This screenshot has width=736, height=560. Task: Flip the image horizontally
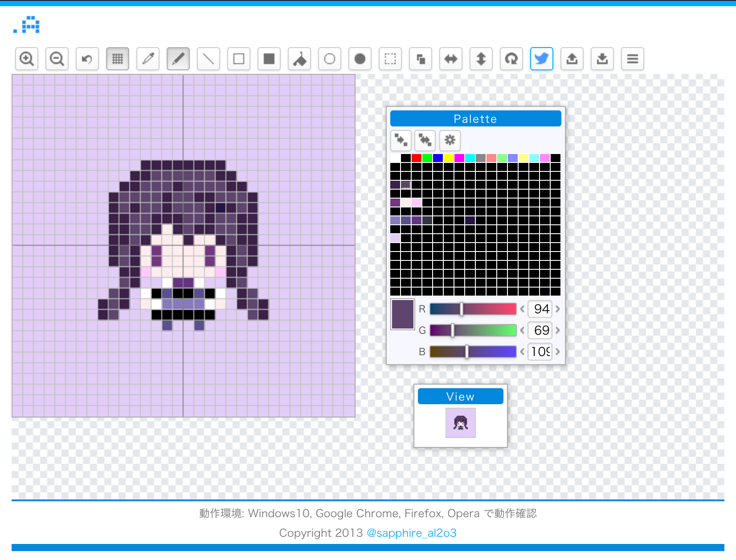pos(451,59)
